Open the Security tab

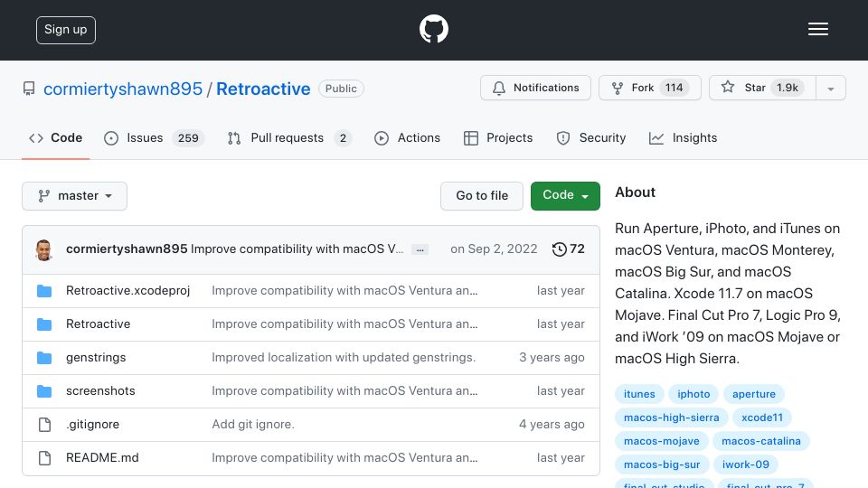[590, 137]
